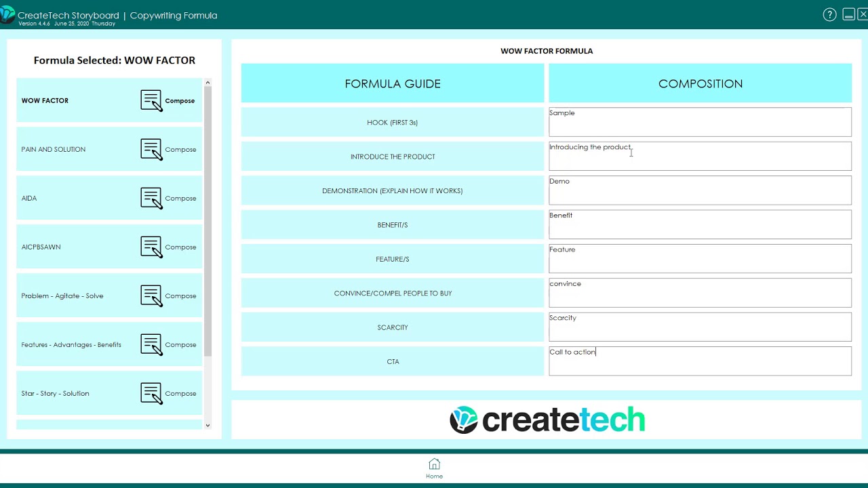Choose the AICPBSAWN formula row
Viewport: 868px width, 488px height.
click(x=109, y=247)
